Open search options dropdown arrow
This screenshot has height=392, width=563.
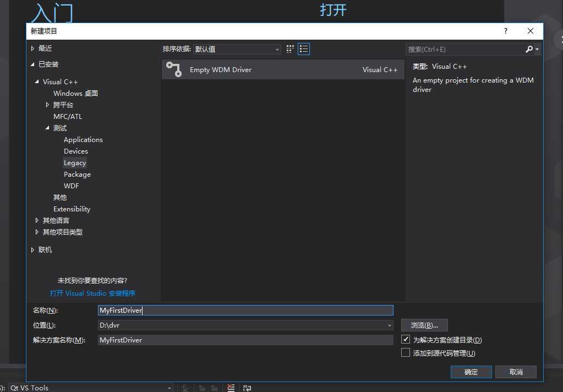pyautogui.click(x=537, y=49)
